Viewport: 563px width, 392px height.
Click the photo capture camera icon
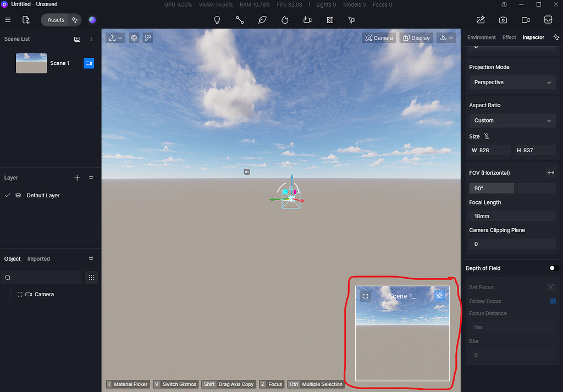(x=503, y=20)
